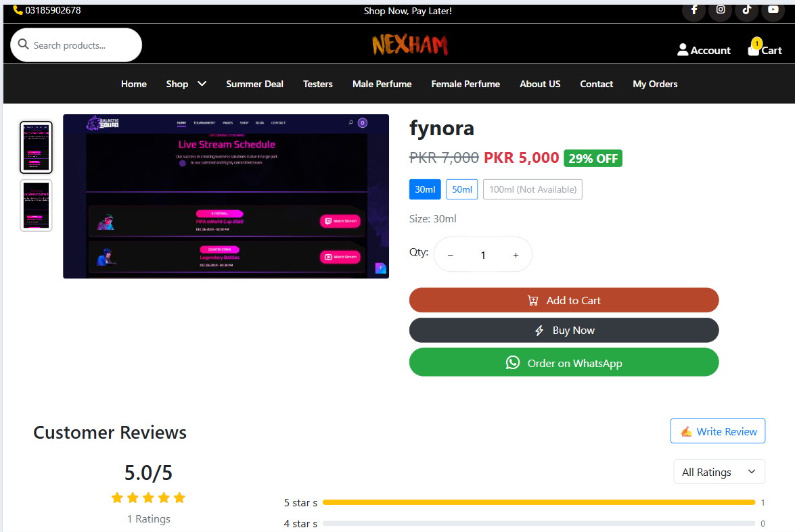
Task: Select the second product thumbnail
Action: pos(36,205)
